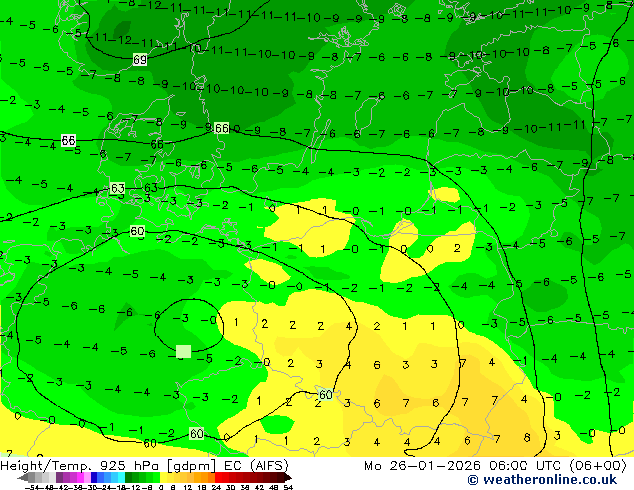Click the '12' legend scale value
This screenshot has width=634, height=490.
point(188,487)
